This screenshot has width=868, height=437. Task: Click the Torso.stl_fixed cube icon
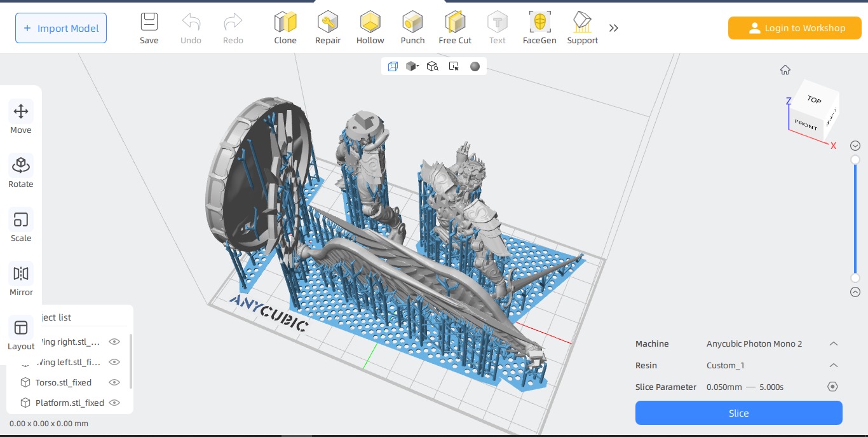point(25,382)
